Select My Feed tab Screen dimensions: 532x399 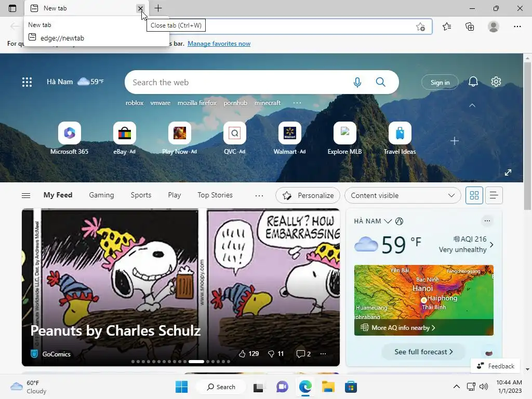pyautogui.click(x=58, y=195)
